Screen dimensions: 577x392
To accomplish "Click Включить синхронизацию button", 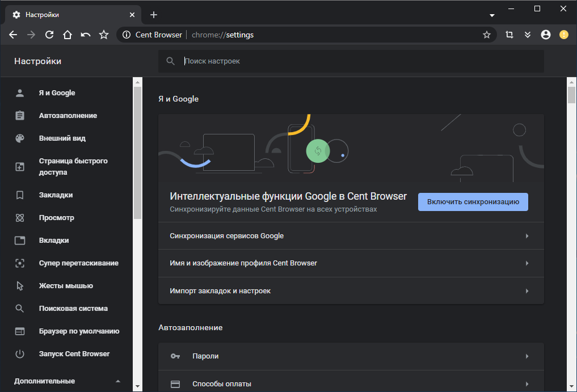I will pos(473,202).
